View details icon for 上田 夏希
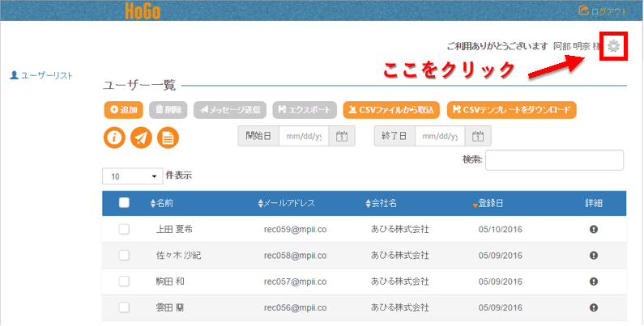Viewport: 644px width, 326px height. [594, 230]
